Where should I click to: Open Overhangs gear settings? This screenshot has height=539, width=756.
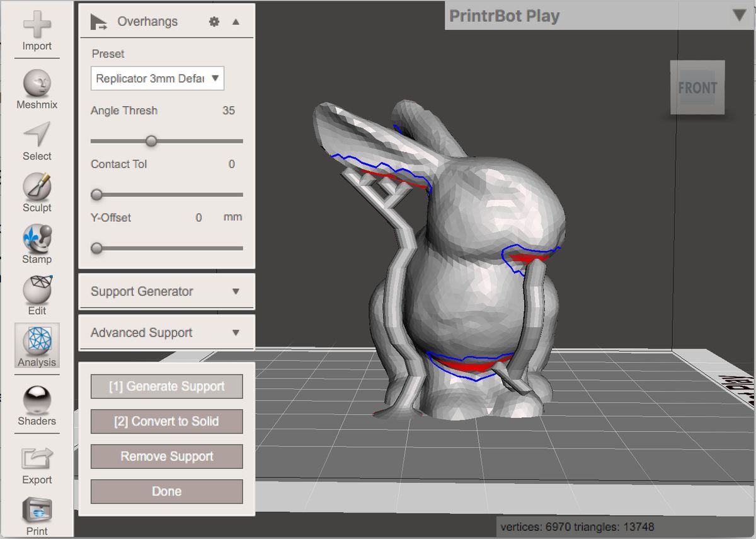214,21
